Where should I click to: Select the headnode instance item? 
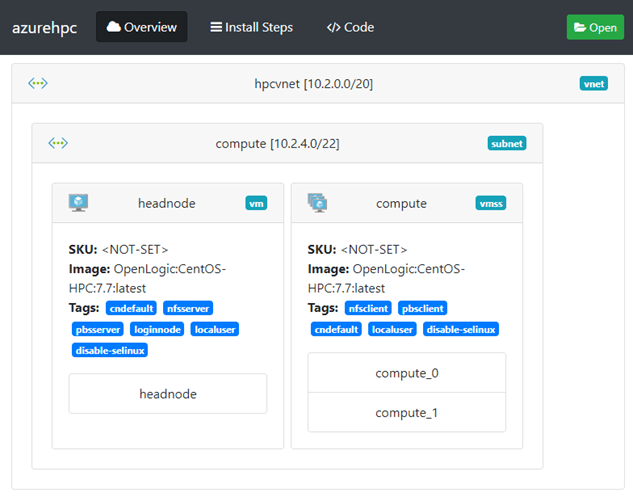[x=167, y=394]
